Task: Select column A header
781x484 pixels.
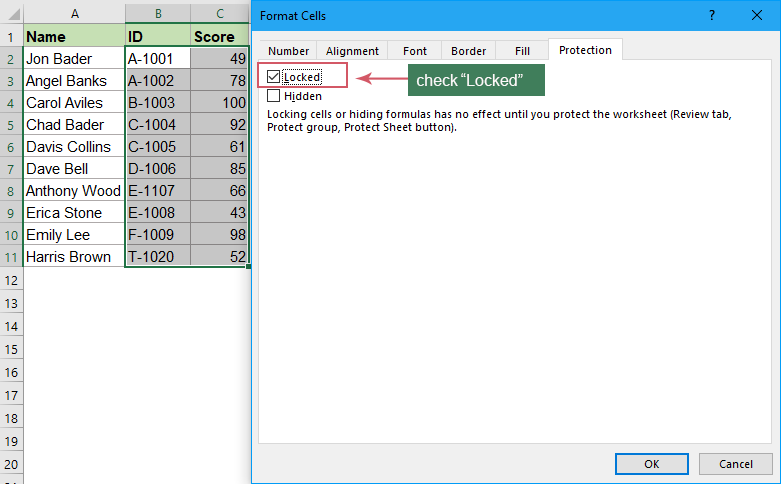Action: 74,13
